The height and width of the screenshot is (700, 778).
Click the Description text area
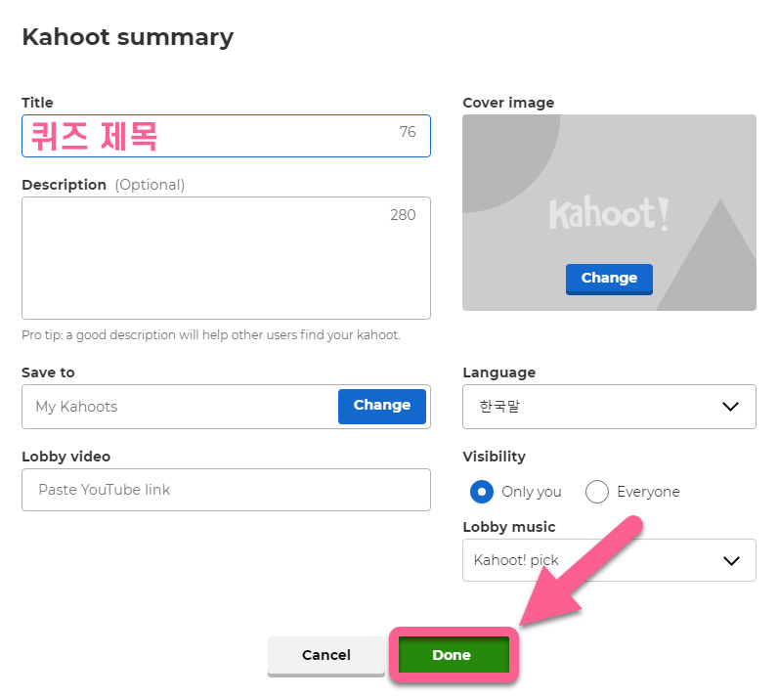click(226, 258)
